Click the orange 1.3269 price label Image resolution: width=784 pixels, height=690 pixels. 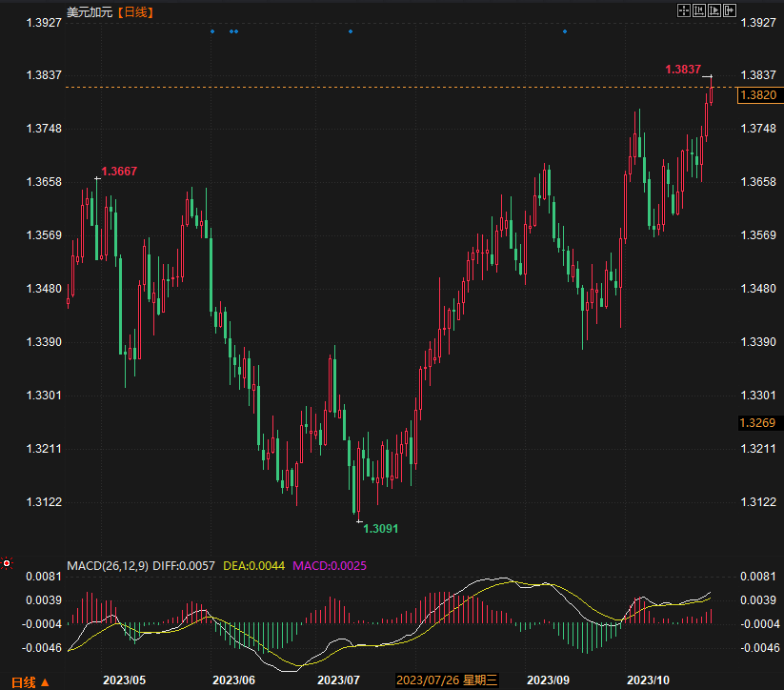pos(758,422)
